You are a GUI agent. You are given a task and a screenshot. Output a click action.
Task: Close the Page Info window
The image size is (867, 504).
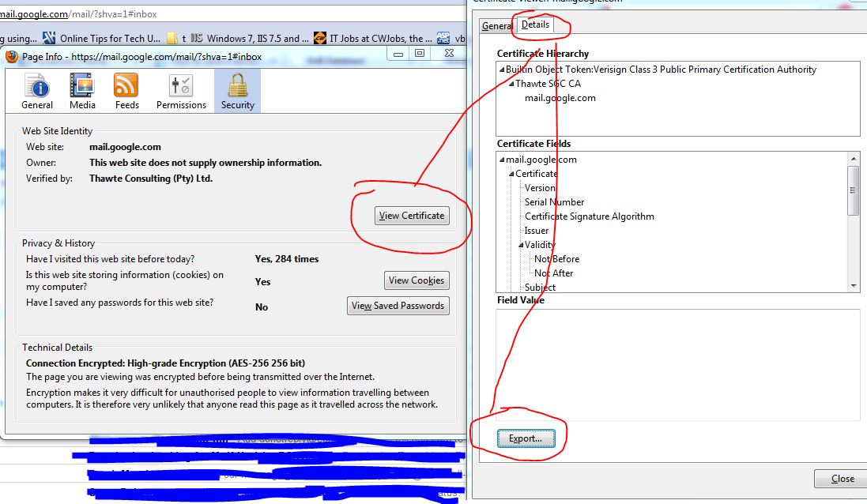click(449, 54)
